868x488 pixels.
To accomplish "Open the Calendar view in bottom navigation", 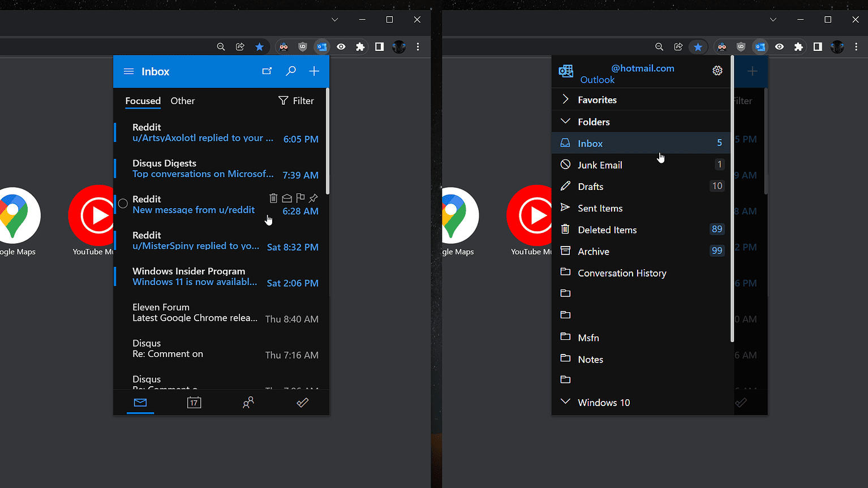I will pos(194,402).
